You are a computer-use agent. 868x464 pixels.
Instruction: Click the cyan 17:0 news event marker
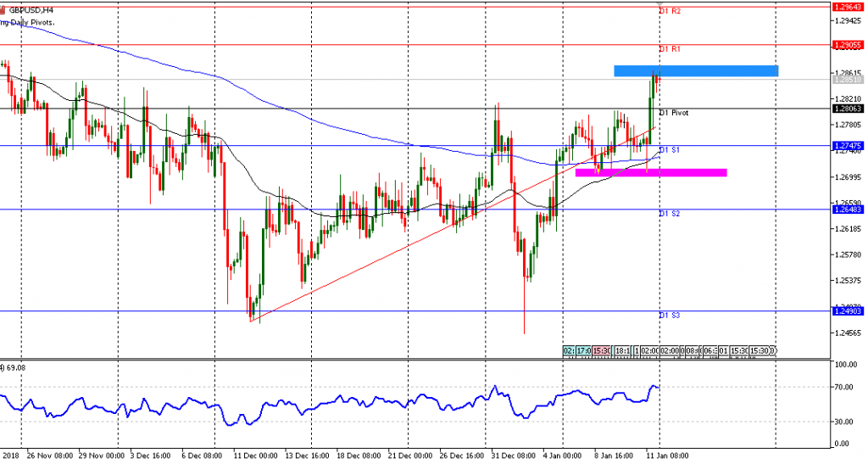[x=584, y=350]
